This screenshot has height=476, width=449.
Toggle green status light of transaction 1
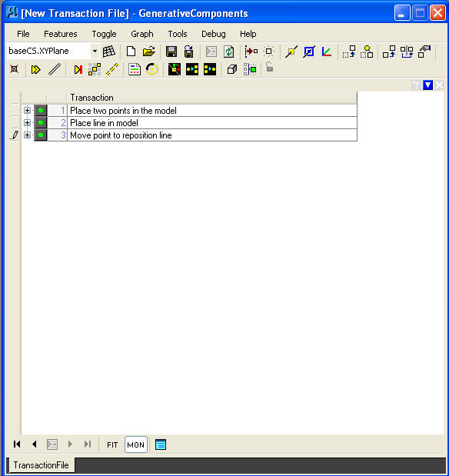[x=41, y=111]
